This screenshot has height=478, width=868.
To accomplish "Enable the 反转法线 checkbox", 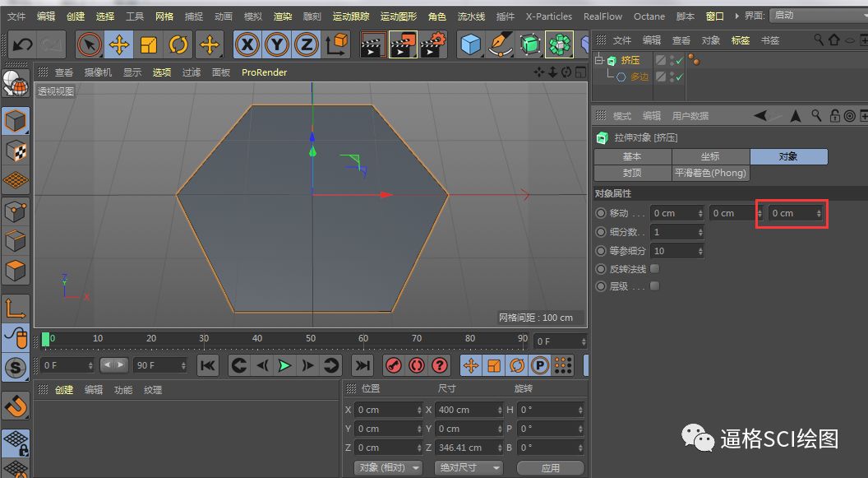I will tap(654, 269).
